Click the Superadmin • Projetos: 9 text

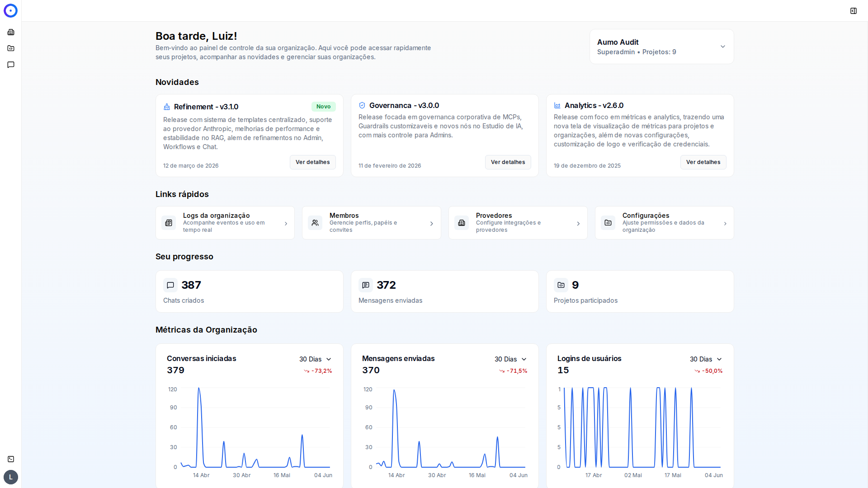[637, 52]
